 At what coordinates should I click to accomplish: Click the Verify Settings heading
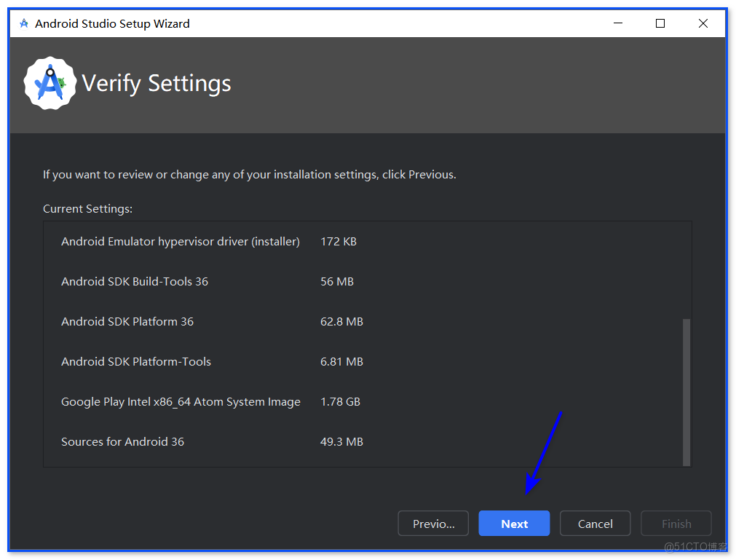(x=156, y=83)
